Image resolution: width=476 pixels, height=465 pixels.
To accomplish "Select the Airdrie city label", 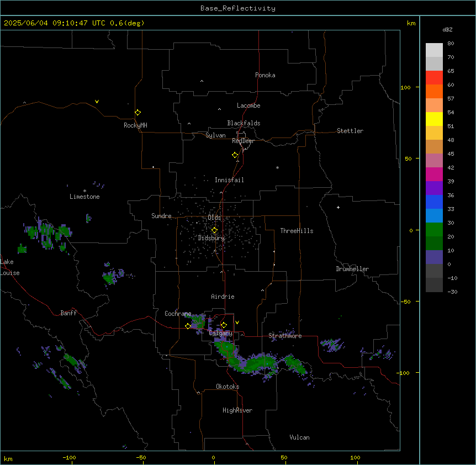I will click(223, 297).
